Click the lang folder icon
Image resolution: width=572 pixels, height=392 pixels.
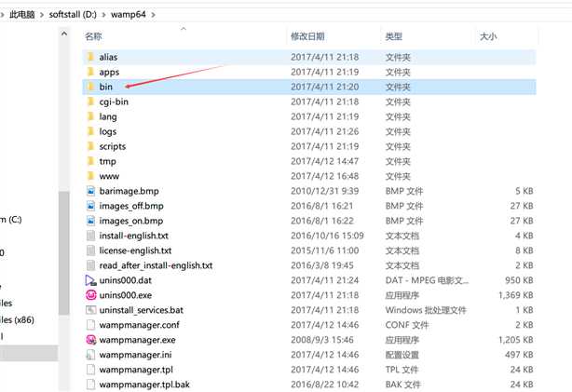(91, 116)
